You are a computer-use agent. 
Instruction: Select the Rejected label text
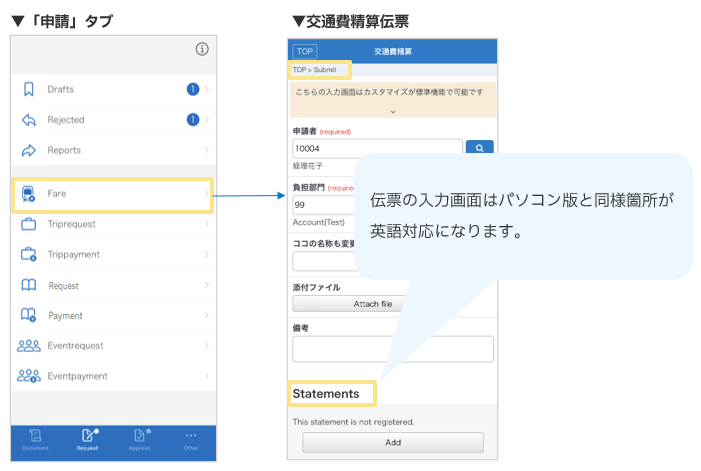tap(66, 120)
